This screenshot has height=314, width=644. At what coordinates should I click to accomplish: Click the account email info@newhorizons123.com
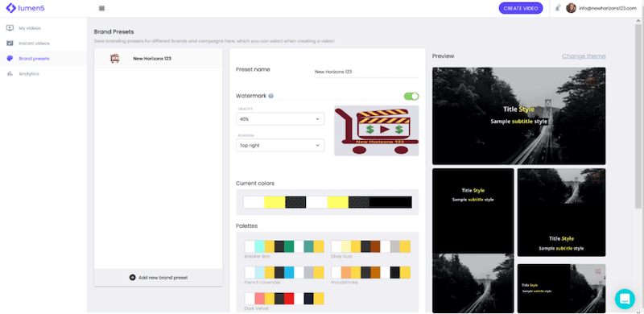[608, 8]
